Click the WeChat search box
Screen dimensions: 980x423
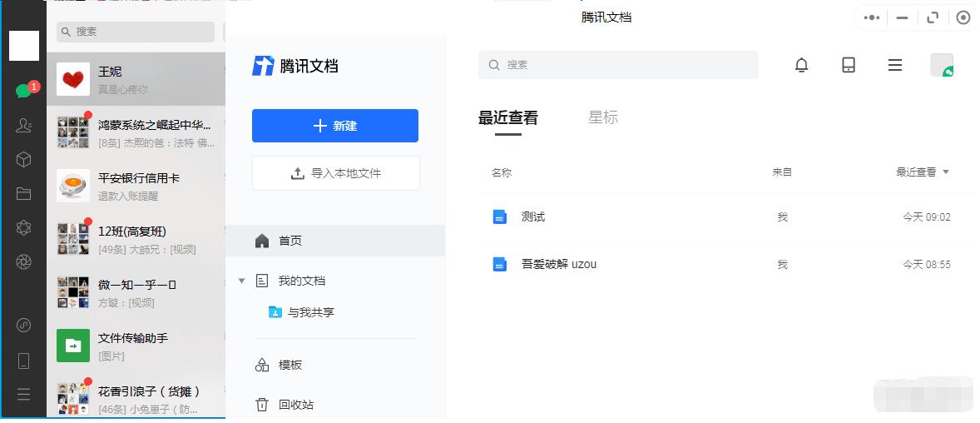(136, 32)
